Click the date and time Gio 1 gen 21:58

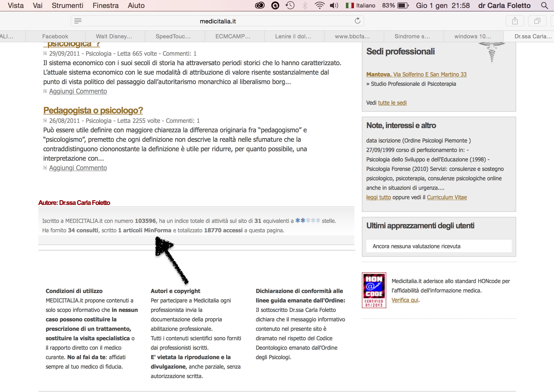pos(443,5)
